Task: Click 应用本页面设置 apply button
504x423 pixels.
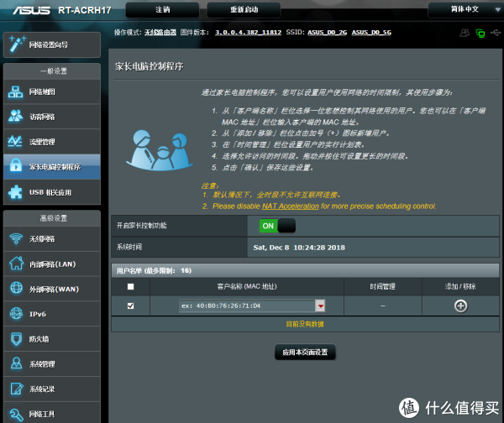Action: point(305,352)
